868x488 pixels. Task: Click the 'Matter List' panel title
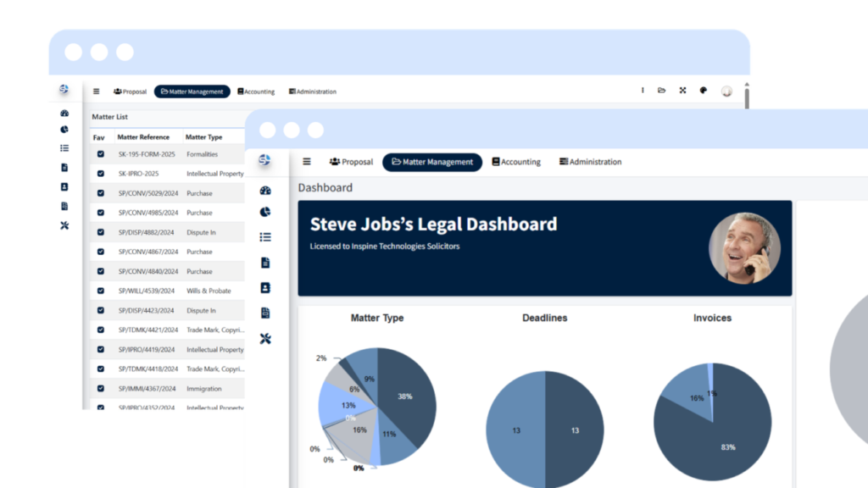(109, 117)
